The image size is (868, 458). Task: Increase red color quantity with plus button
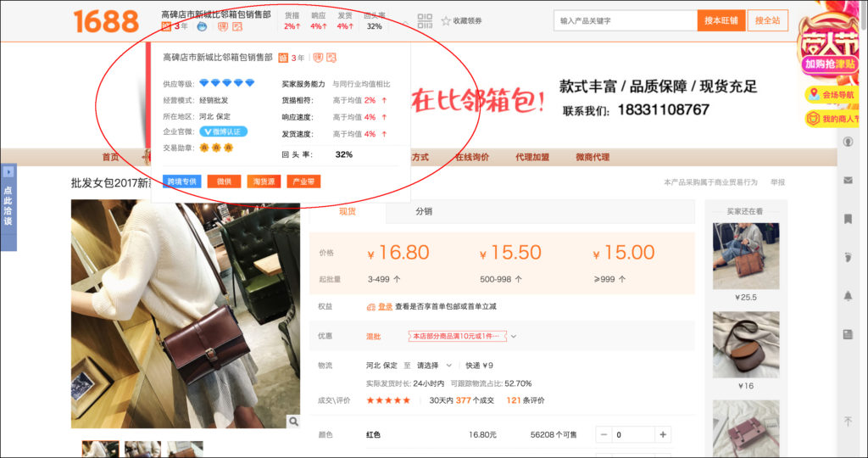662,435
